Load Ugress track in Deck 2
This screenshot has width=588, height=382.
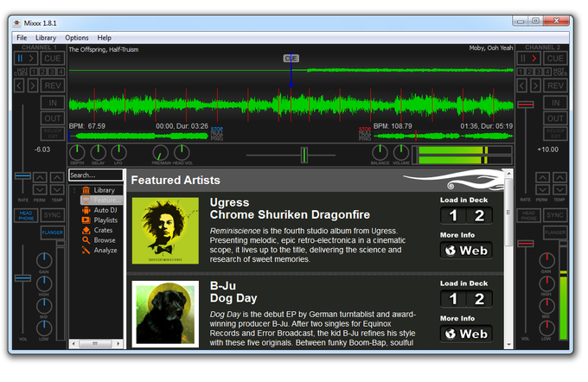point(479,215)
